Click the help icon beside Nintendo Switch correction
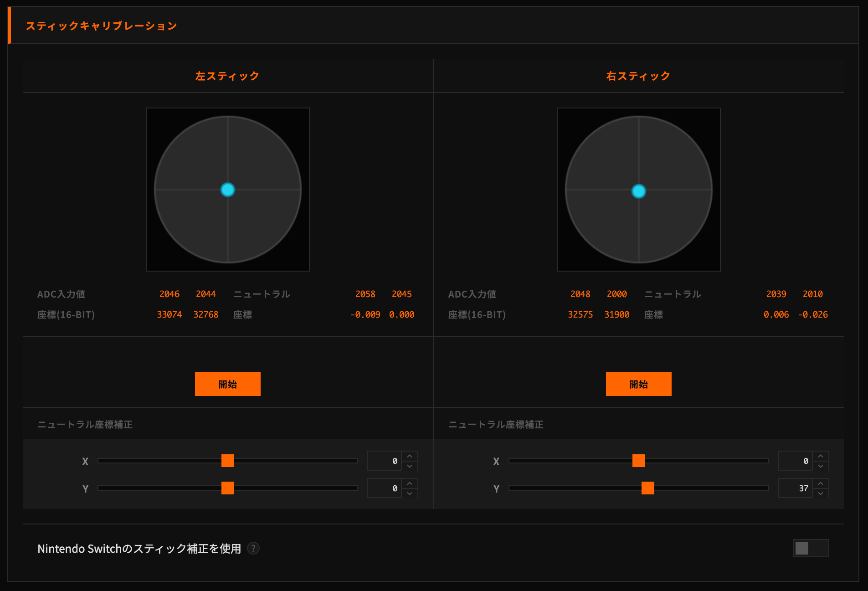Viewport: 868px width, 591px height. (x=253, y=548)
